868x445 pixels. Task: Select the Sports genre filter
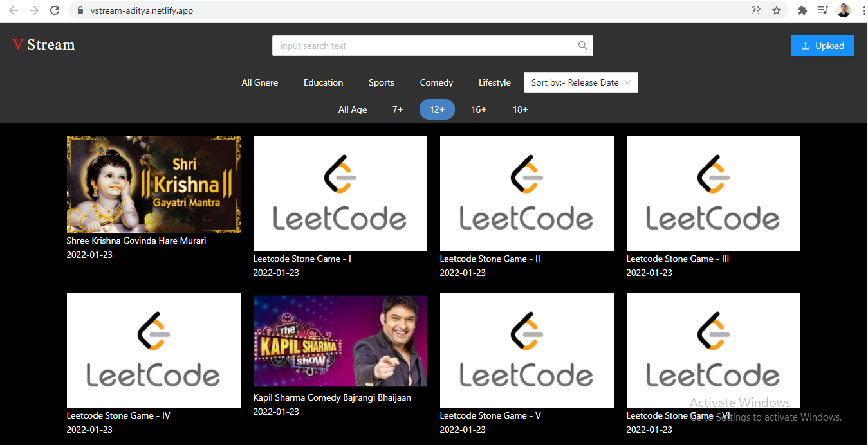tap(382, 82)
